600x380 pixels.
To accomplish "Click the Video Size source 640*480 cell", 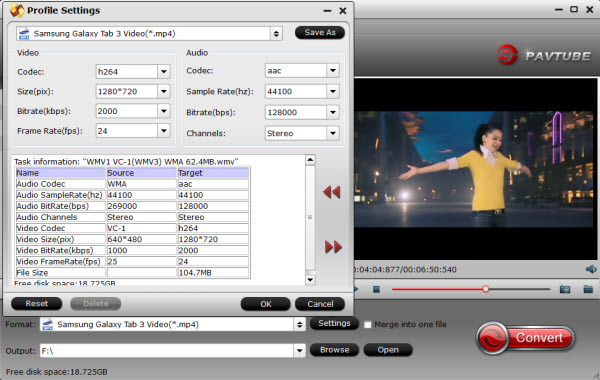I will (x=141, y=239).
